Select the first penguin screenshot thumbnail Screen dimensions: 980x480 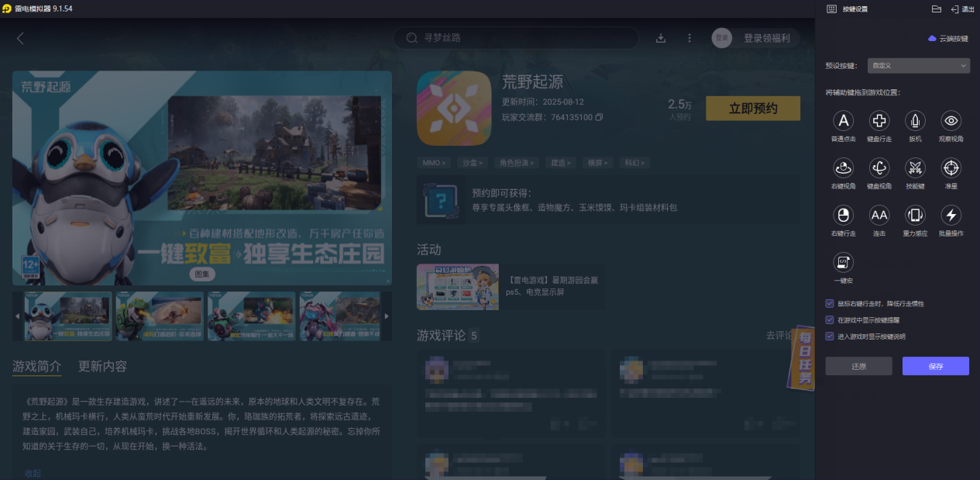tap(68, 316)
